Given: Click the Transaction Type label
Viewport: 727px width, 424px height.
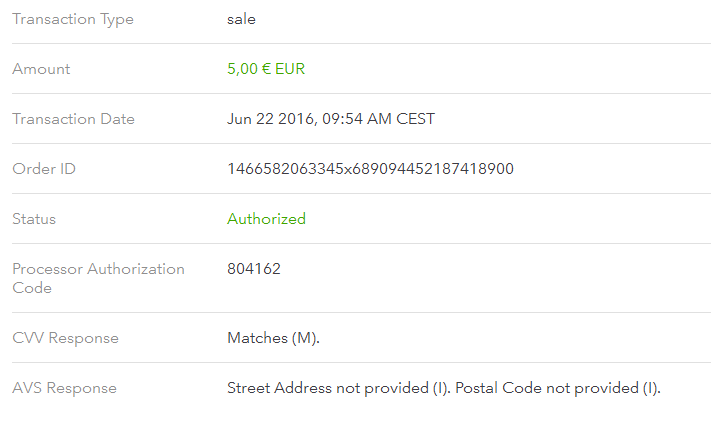Looking at the screenshot, I should pyautogui.click(x=73, y=19).
